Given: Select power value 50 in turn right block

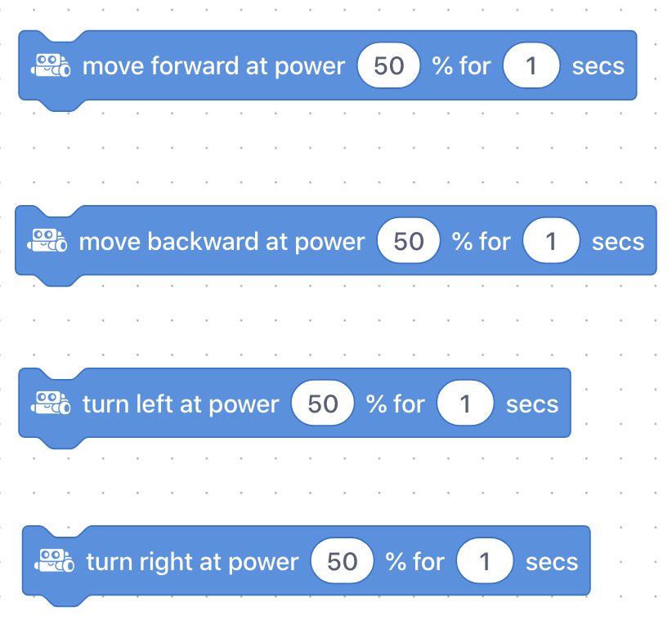Looking at the screenshot, I should [343, 561].
